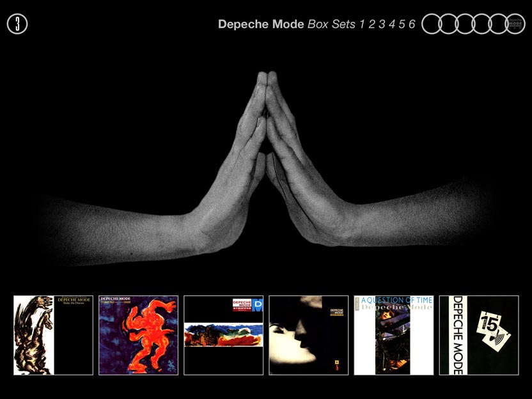Image resolution: width=532 pixels, height=399 pixels.
Task: Go to box set number 1
Action: tap(362, 24)
